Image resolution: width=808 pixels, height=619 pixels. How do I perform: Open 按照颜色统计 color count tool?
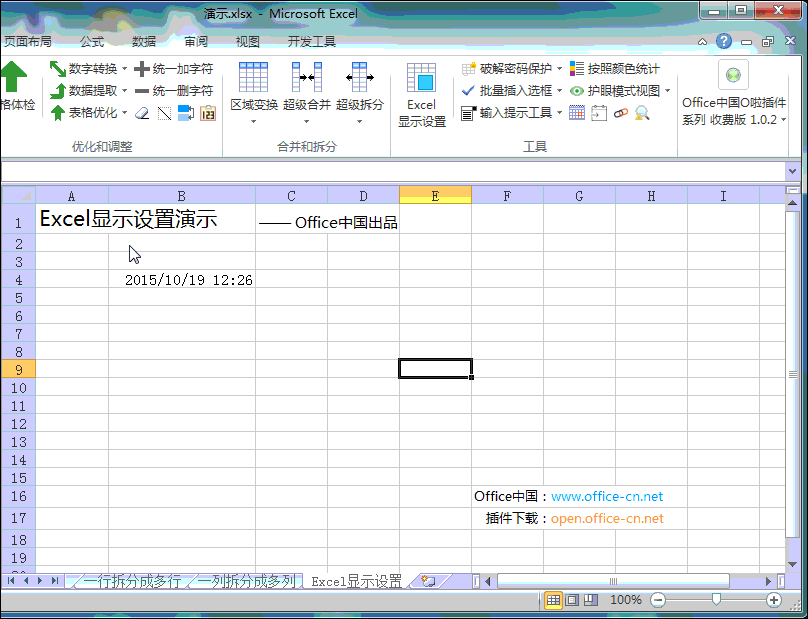tap(615, 69)
